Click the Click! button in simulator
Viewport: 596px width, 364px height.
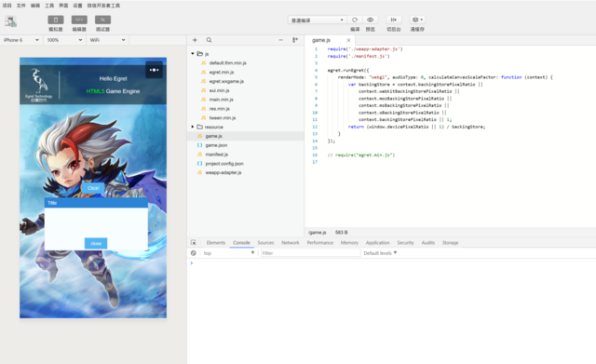(x=93, y=188)
